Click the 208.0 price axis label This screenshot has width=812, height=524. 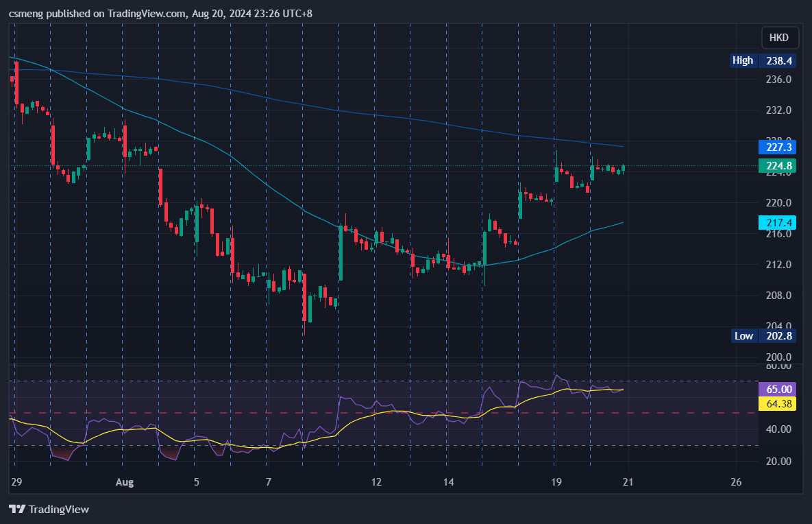[778, 296]
